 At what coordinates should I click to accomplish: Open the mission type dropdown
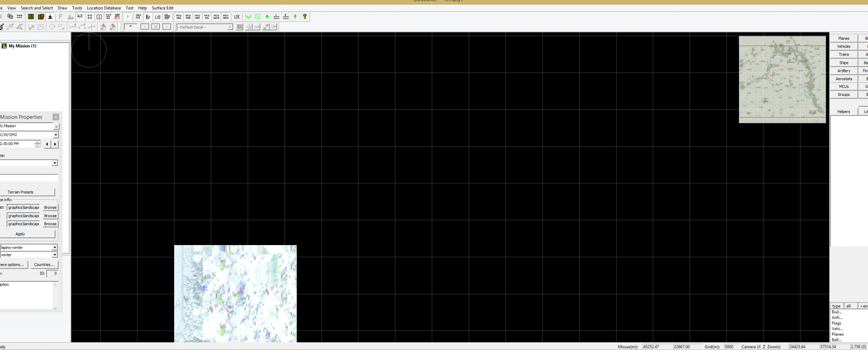(55, 163)
